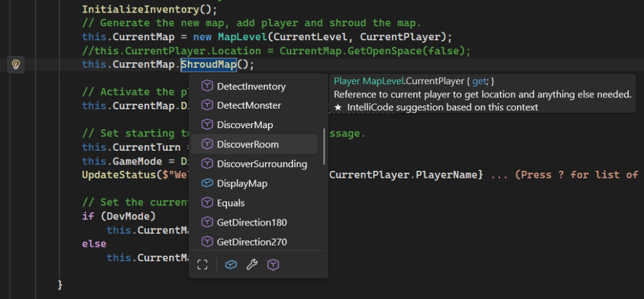Screen dimensions: 644x299
Task: Click PlayerName in the status string
Action: pos(447,175)
